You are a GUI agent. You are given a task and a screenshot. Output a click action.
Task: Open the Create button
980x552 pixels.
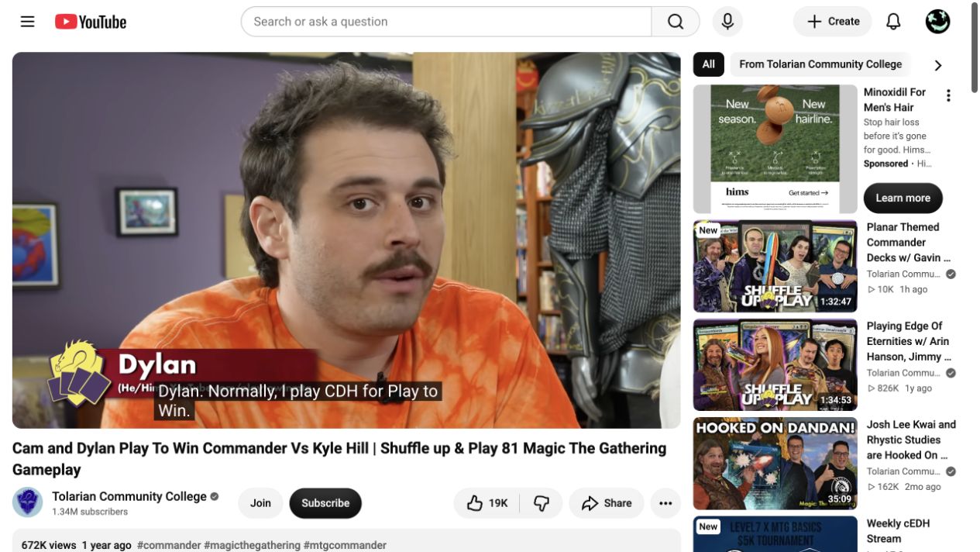[833, 22]
